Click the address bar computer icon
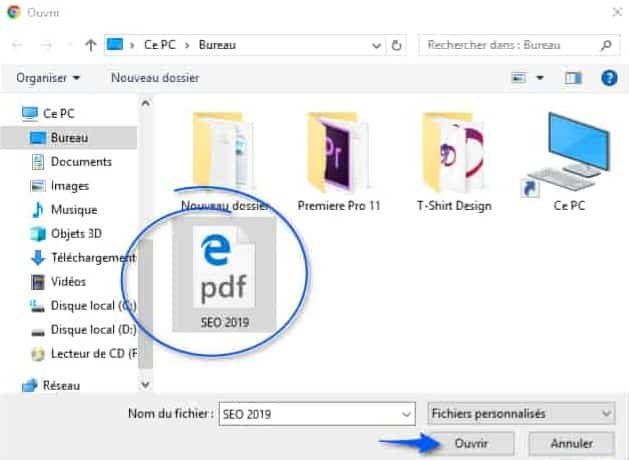The height and width of the screenshot is (460, 629). click(x=115, y=45)
